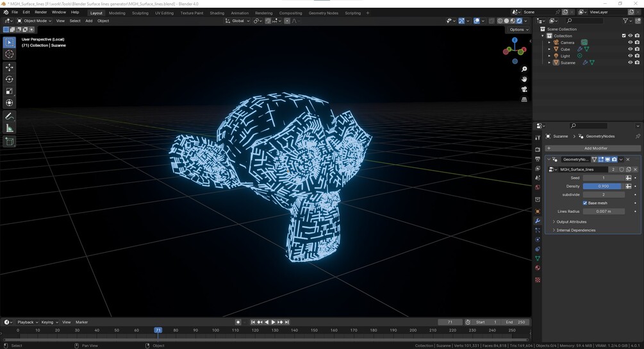Hide Suzanne in viewport via eye icon
The image size is (644, 349).
630,62
